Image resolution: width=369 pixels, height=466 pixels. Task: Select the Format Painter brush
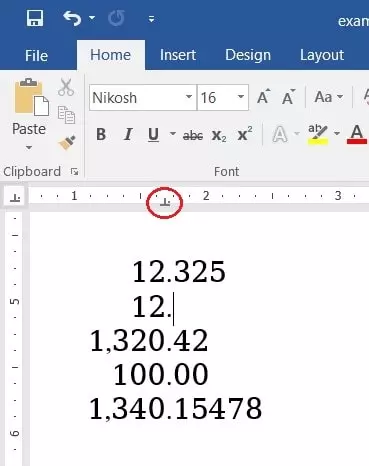click(x=67, y=143)
